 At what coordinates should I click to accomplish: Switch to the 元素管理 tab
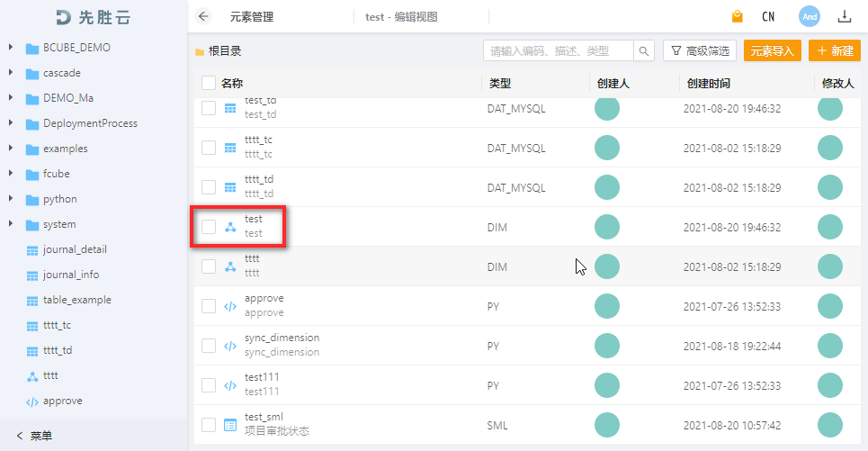[252, 16]
